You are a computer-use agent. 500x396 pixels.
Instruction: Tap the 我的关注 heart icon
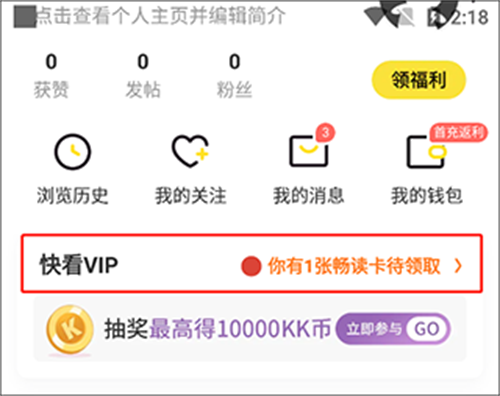[x=190, y=151]
